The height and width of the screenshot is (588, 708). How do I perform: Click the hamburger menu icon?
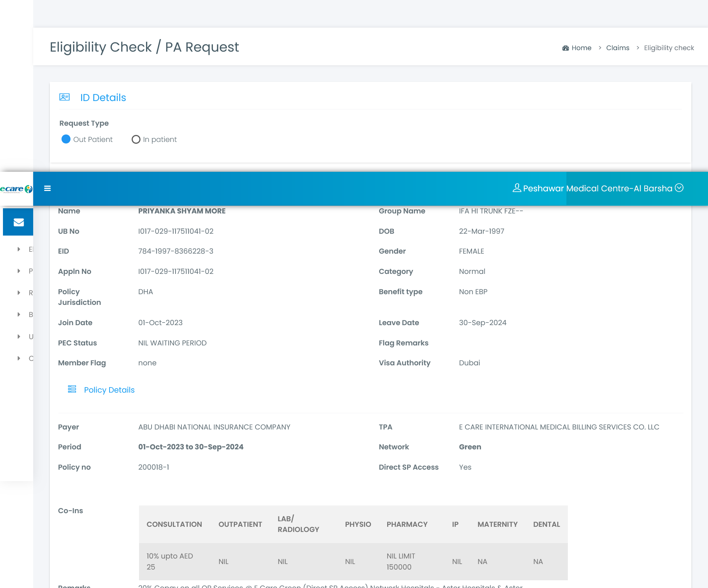[x=47, y=188]
